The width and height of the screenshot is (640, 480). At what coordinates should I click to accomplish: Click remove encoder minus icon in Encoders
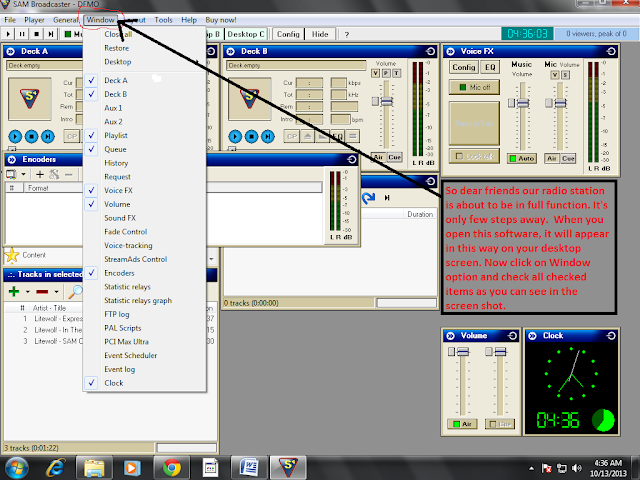tap(69, 175)
